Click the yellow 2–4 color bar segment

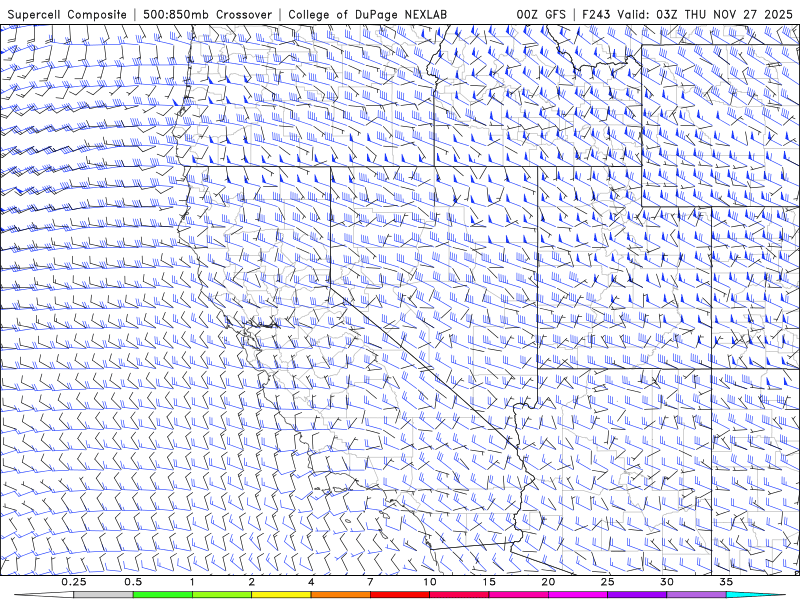coord(281,595)
